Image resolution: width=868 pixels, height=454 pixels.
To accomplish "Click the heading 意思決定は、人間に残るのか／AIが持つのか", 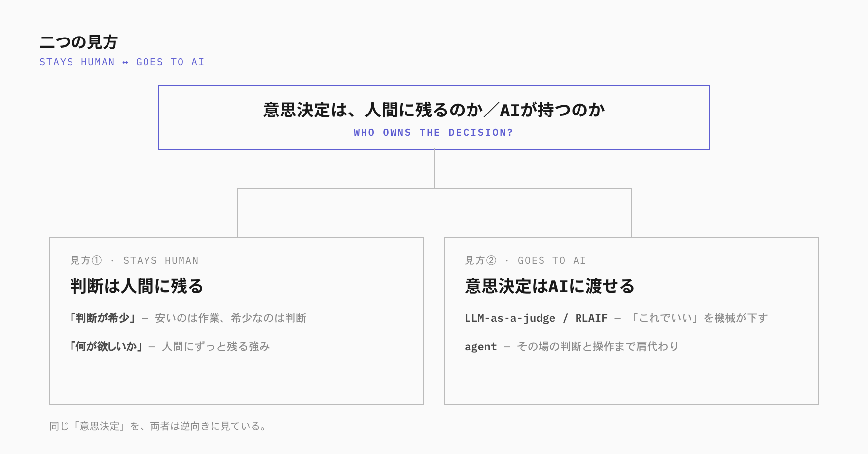I will [434, 110].
